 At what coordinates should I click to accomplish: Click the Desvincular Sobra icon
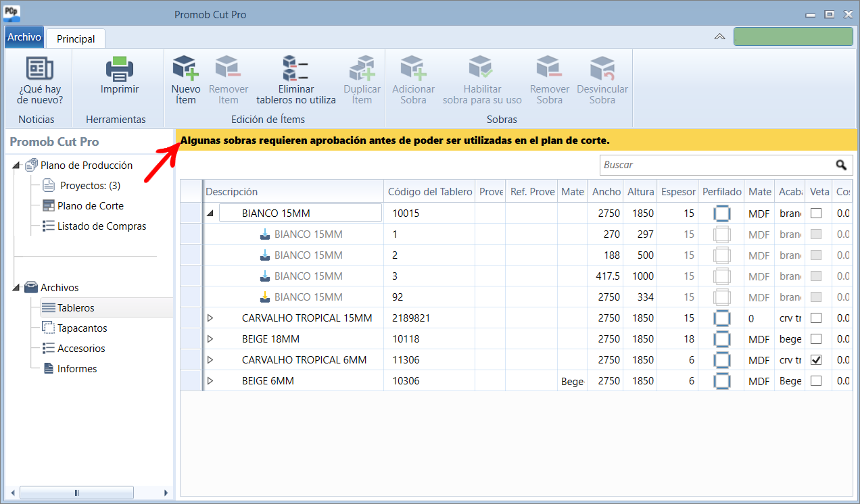(x=602, y=68)
